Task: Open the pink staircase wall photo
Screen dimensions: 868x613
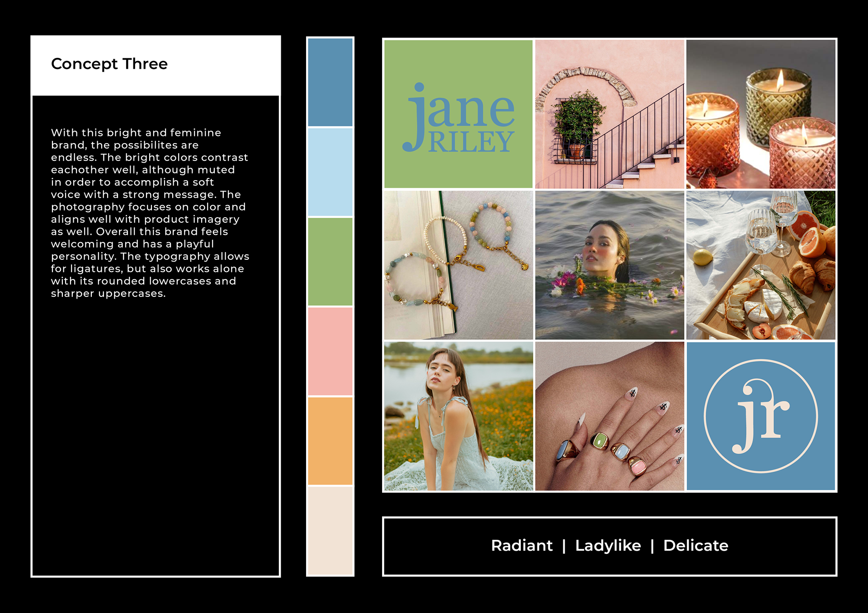Action: pyautogui.click(x=609, y=114)
